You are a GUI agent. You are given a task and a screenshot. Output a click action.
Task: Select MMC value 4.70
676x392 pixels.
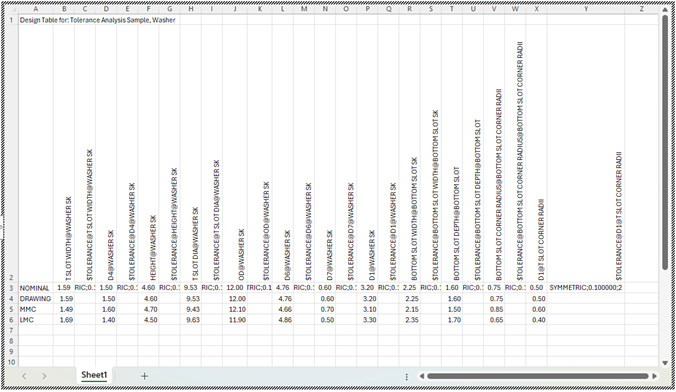click(148, 309)
